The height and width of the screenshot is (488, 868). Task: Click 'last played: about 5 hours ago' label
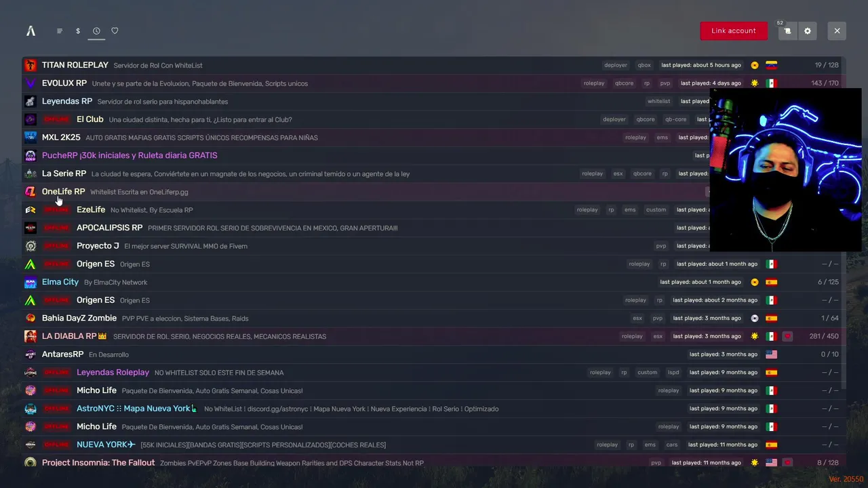tap(701, 65)
